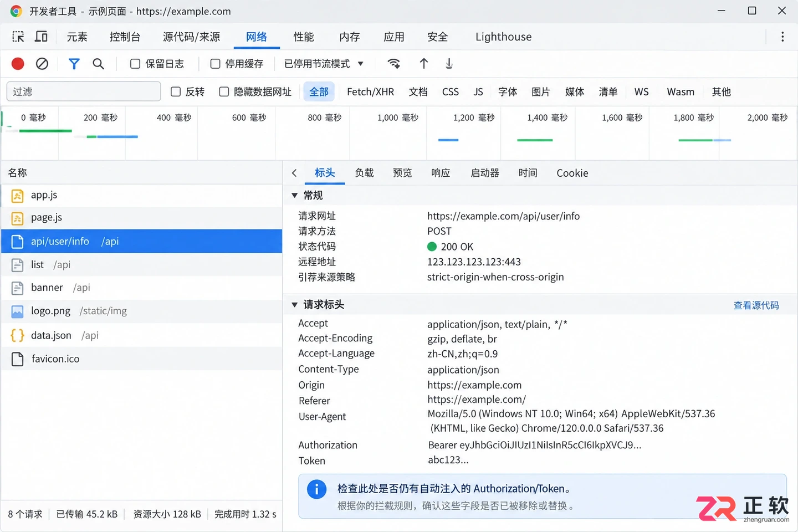Click the 已传输 45.2 kB status entry
The height and width of the screenshot is (532, 798).
click(x=87, y=514)
